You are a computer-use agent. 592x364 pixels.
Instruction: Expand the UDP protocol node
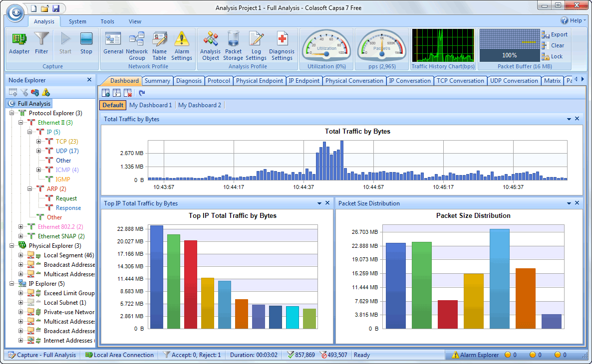[38, 151]
